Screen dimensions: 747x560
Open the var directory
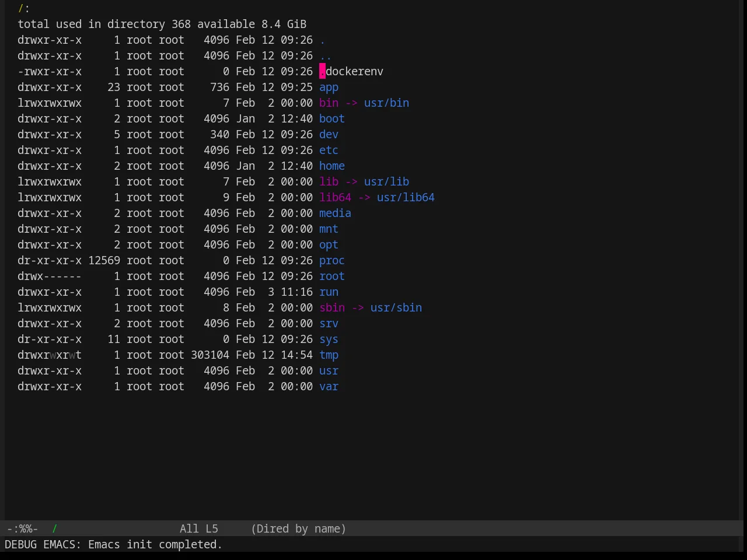329,387
